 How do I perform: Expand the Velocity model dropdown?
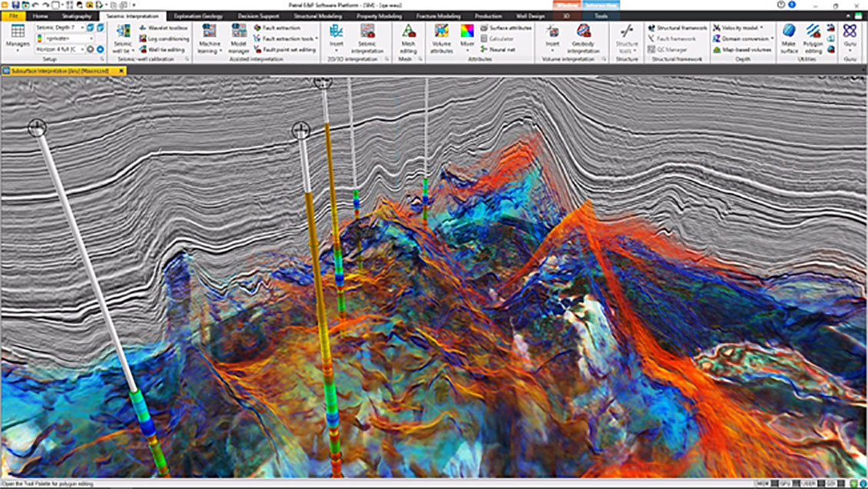pyautogui.click(x=761, y=28)
